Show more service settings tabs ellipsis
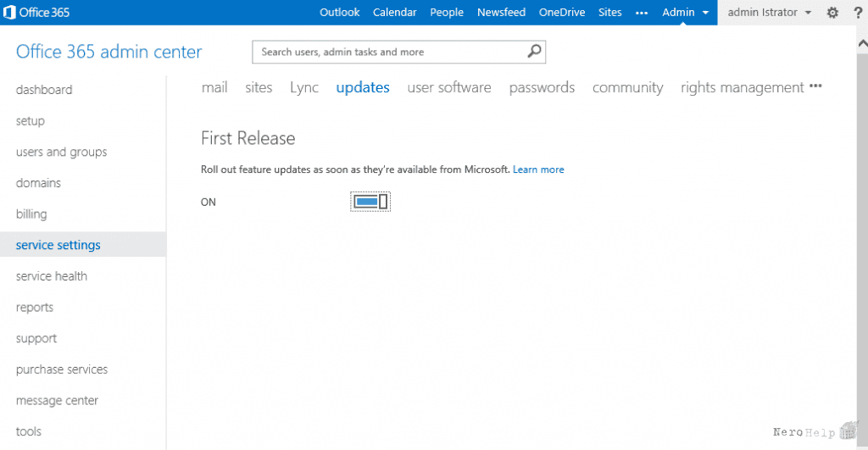The image size is (868, 450). 815,86
